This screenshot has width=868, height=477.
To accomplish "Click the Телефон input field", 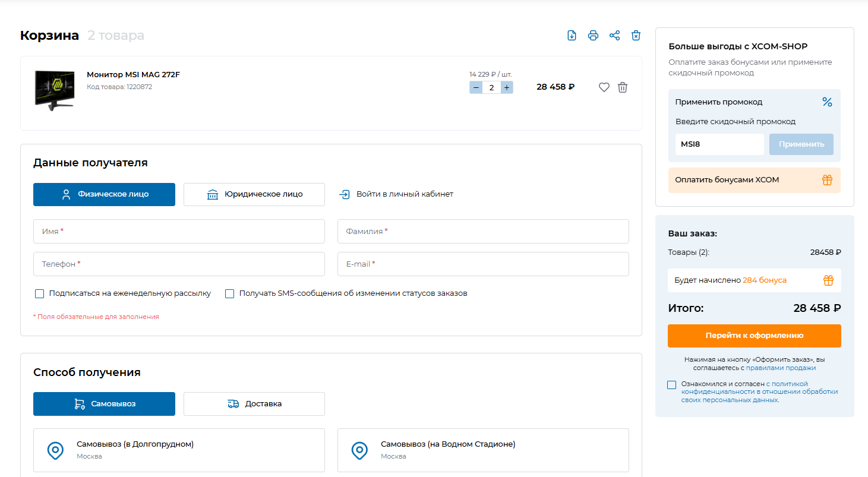I will pos(179,264).
